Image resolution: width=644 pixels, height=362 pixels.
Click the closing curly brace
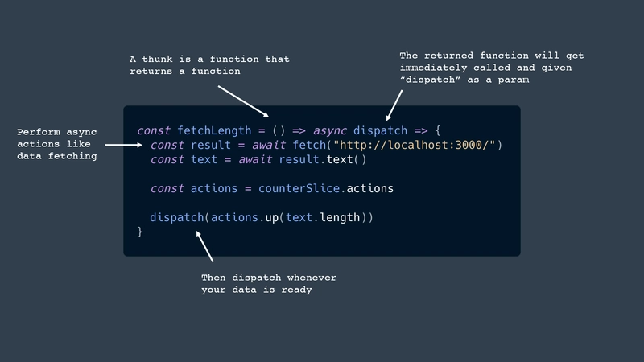(139, 232)
